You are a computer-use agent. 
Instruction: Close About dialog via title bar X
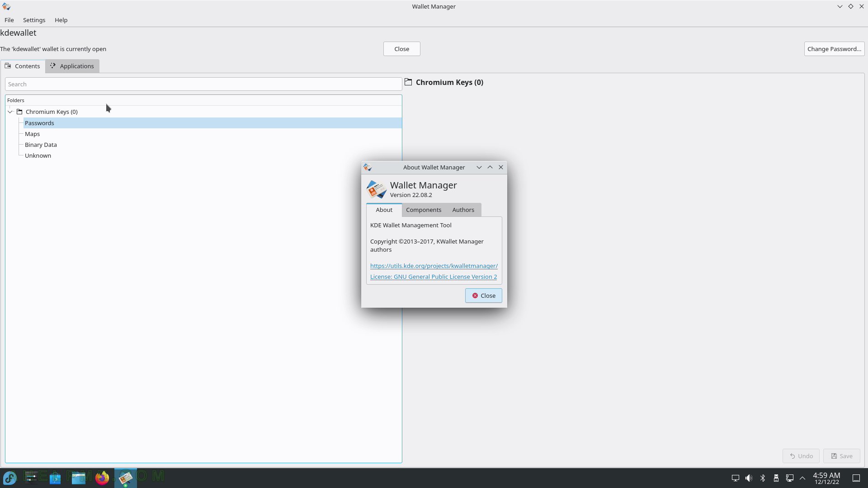point(501,167)
